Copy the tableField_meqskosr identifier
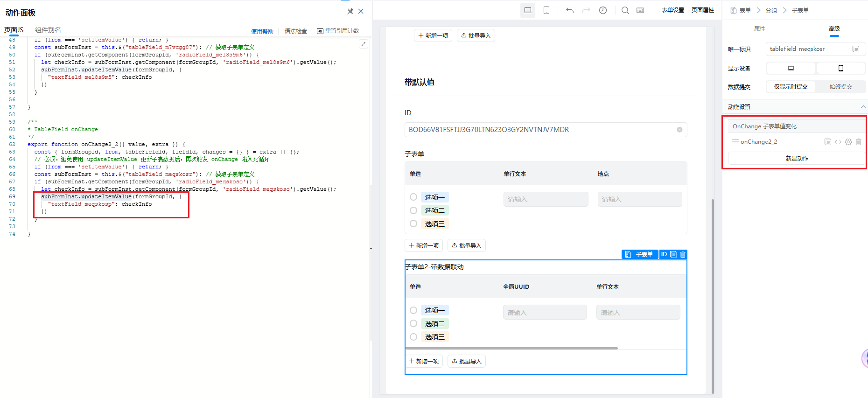868x398 pixels. (856, 49)
